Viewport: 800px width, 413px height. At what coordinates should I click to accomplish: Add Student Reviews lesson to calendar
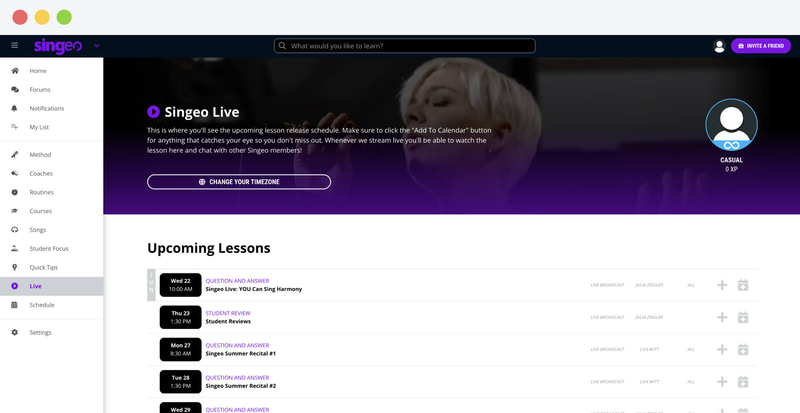[x=743, y=318]
